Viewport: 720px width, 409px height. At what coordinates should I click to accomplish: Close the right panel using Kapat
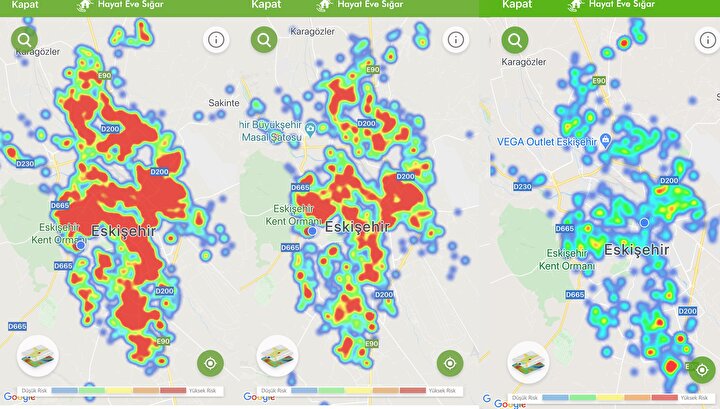pos(516,5)
